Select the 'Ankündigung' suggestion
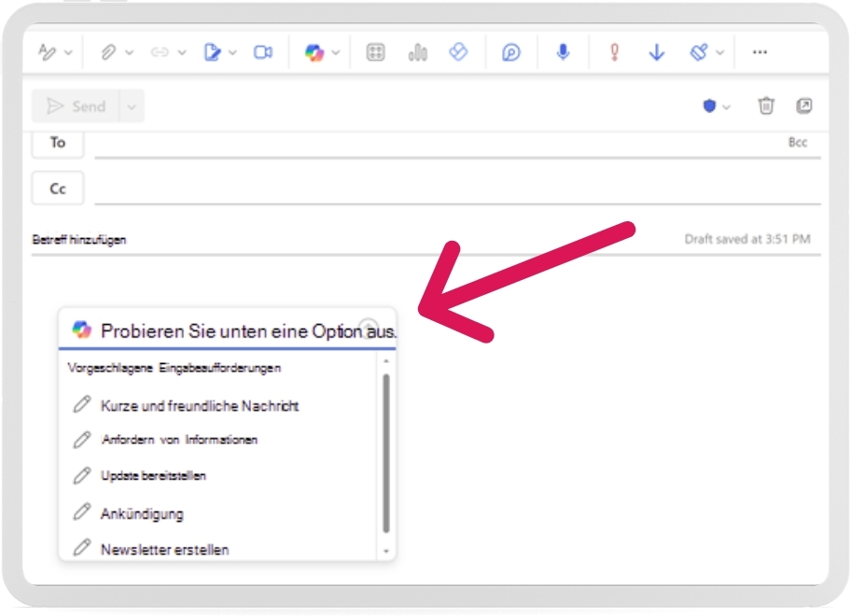 142,513
